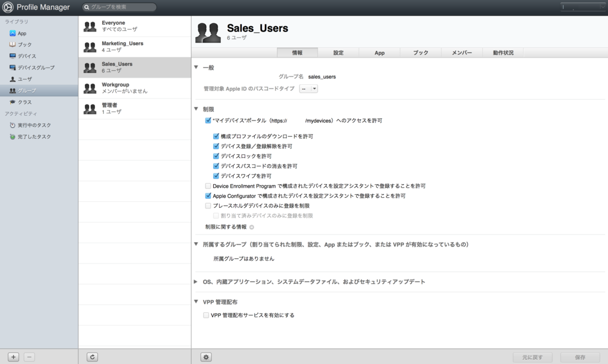
Task: Collapse the VPP 管理配布 section
Action: click(x=196, y=302)
